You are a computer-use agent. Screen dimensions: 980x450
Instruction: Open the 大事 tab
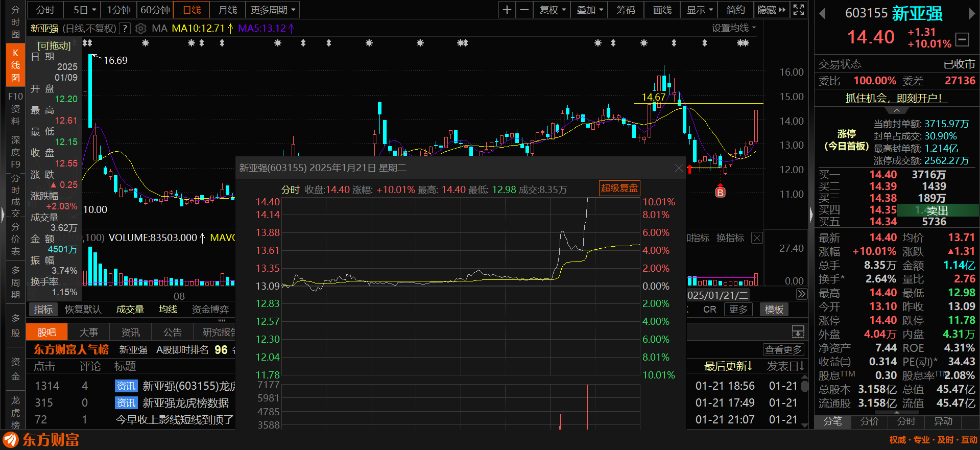(x=89, y=332)
